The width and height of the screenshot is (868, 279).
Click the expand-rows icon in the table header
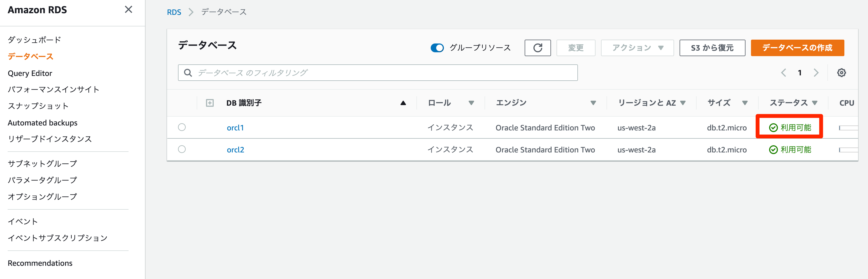[210, 103]
